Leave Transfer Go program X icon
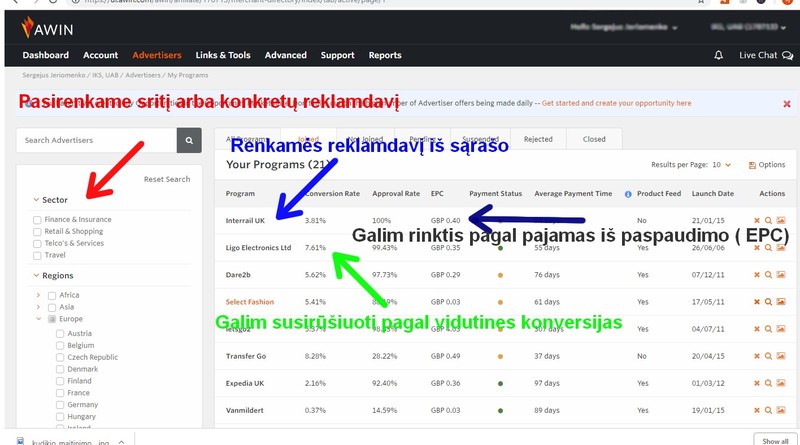Viewport: 800px width, 445px height. pos(757,356)
